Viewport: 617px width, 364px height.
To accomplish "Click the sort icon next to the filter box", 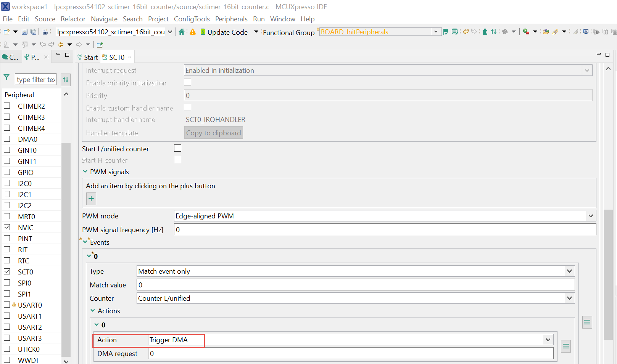I will (65, 79).
